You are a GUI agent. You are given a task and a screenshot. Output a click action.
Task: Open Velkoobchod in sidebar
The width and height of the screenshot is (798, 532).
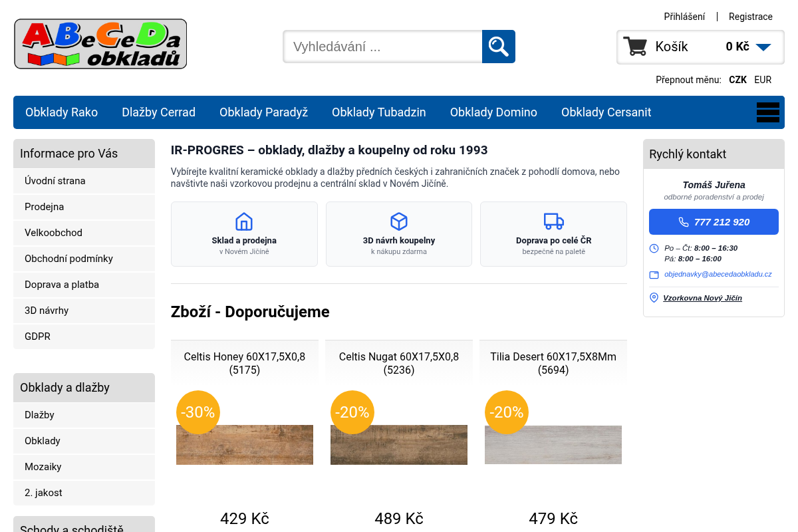pyautogui.click(x=84, y=233)
